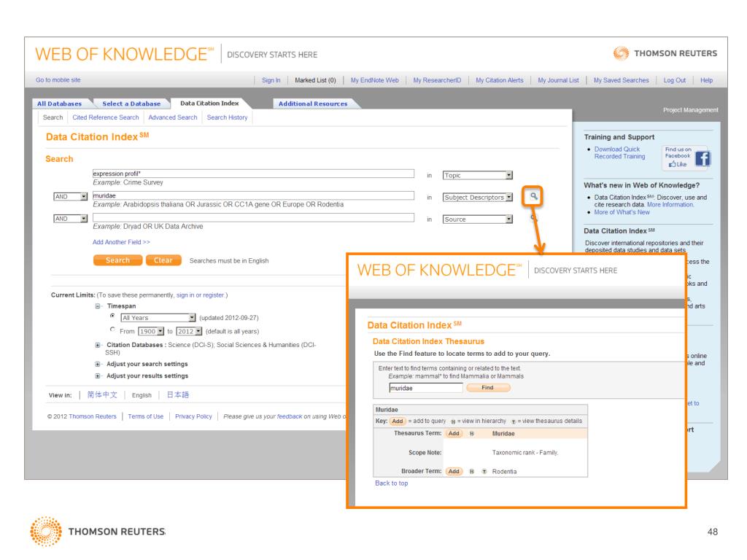Click the 'muridae' search query field
The width and height of the screenshot is (747, 560).
click(x=253, y=195)
